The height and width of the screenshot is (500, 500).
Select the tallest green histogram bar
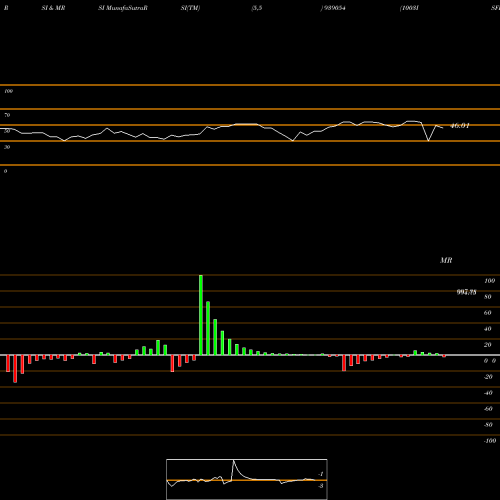(x=201, y=315)
